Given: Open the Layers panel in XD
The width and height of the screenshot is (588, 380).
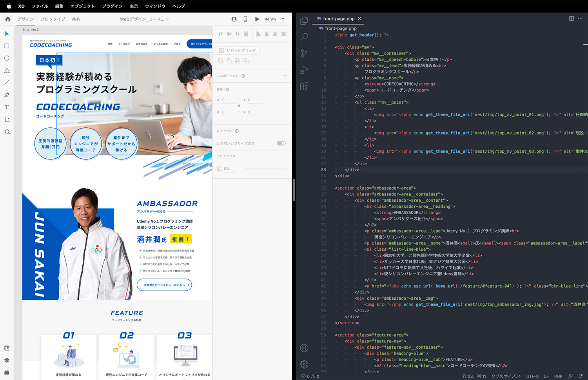Looking at the screenshot, I should point(6,360).
